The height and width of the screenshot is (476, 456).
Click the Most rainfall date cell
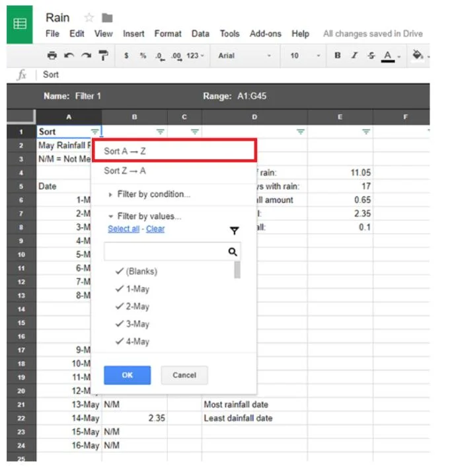254,405
